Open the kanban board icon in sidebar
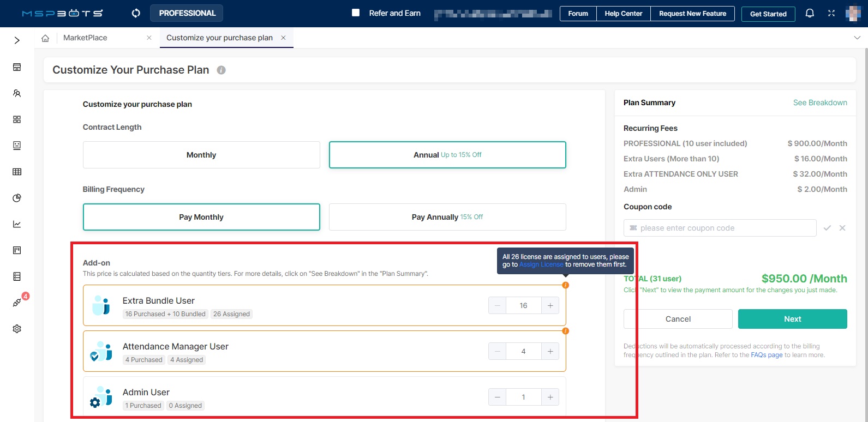This screenshot has height=422, width=868. point(17,250)
